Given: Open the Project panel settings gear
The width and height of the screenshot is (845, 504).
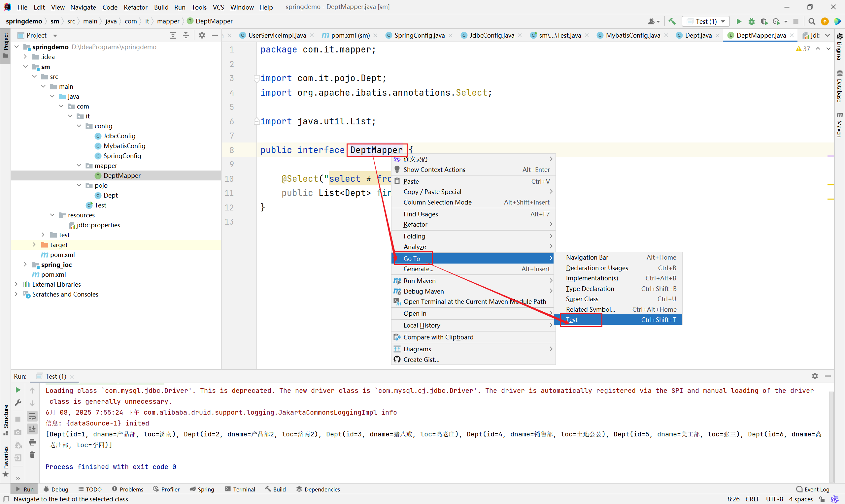Looking at the screenshot, I should (x=202, y=35).
